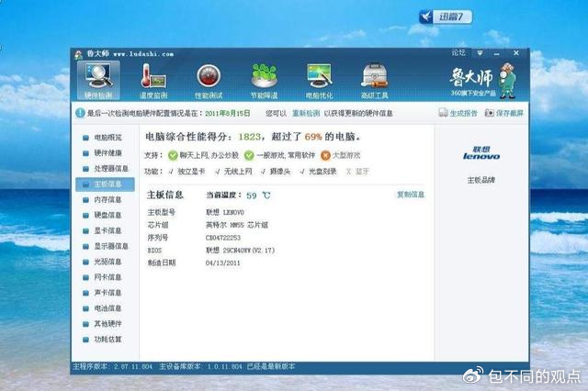Select 内存信息 in sidebar
Image resolution: width=588 pixels, height=391 pixels.
107,199
